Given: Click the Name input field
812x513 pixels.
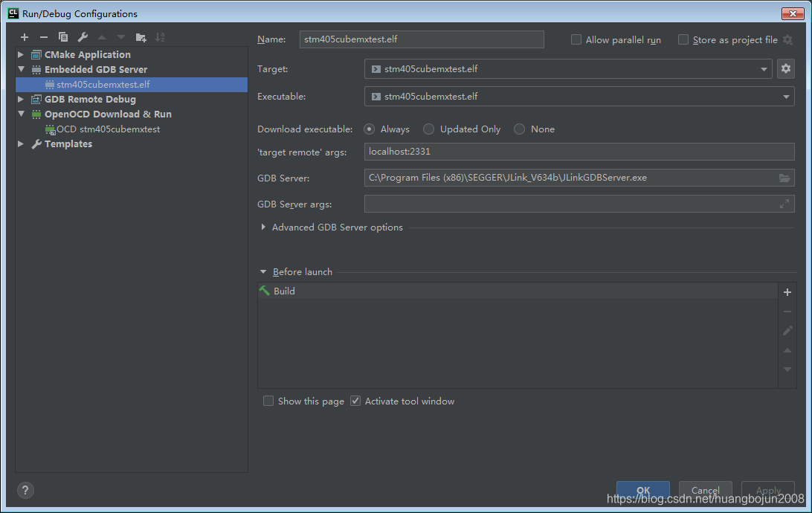Looking at the screenshot, I should [421, 39].
